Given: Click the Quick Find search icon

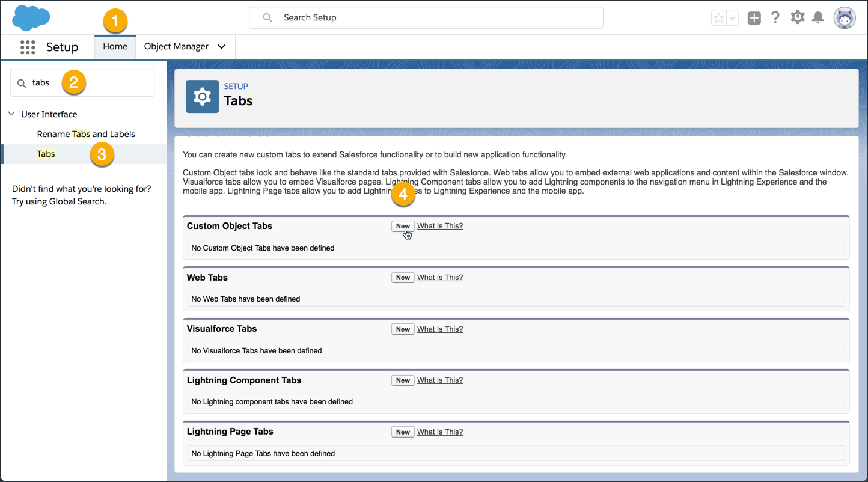Looking at the screenshot, I should click(x=22, y=83).
